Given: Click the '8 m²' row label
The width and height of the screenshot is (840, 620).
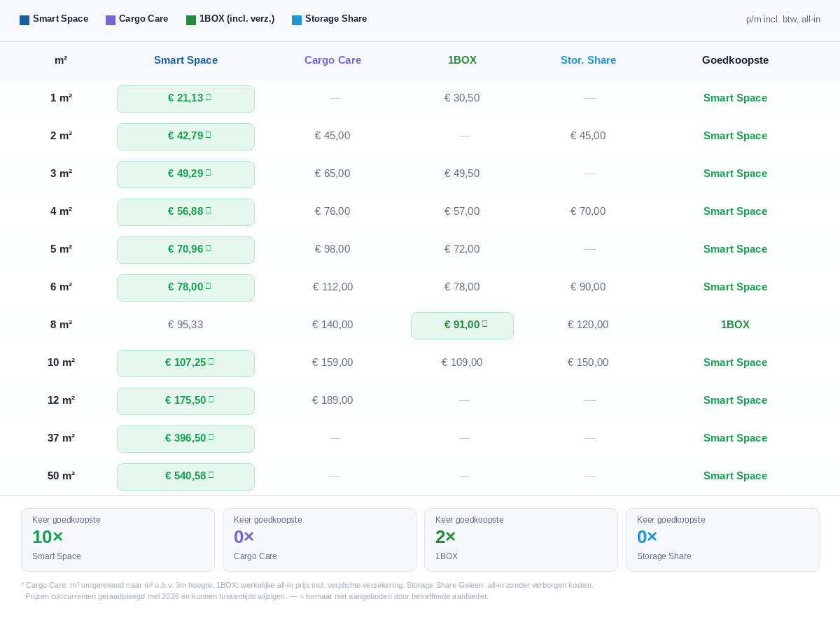Looking at the screenshot, I should (61, 325).
